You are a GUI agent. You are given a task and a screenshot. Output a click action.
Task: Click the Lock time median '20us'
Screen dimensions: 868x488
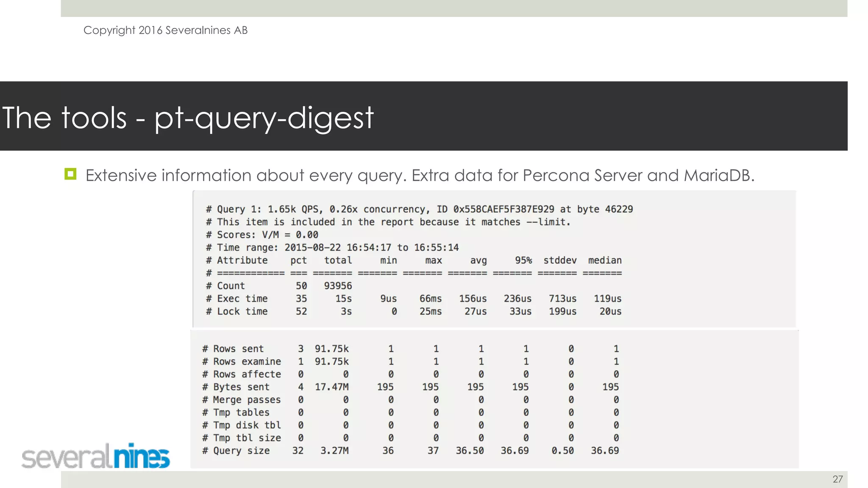coord(610,311)
